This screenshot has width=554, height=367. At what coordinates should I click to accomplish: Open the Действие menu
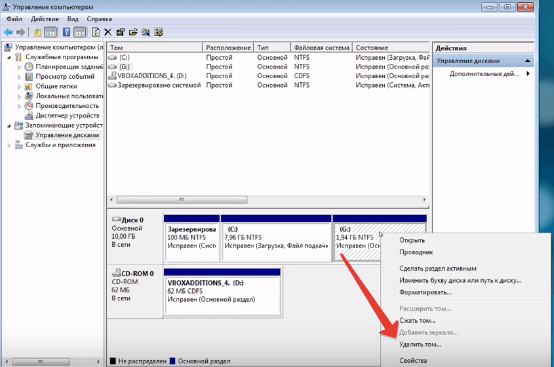(x=45, y=19)
